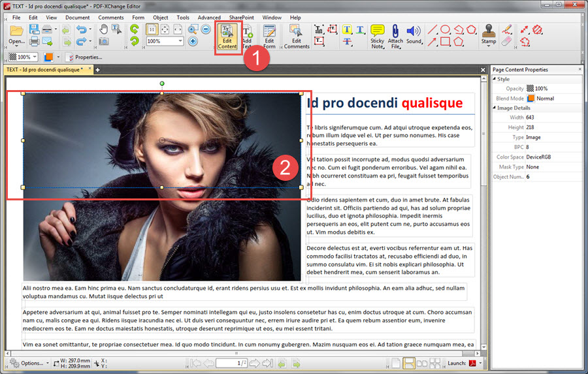The width and height of the screenshot is (588, 374).
Task: Open the File menu
Action: pyautogui.click(x=16, y=17)
